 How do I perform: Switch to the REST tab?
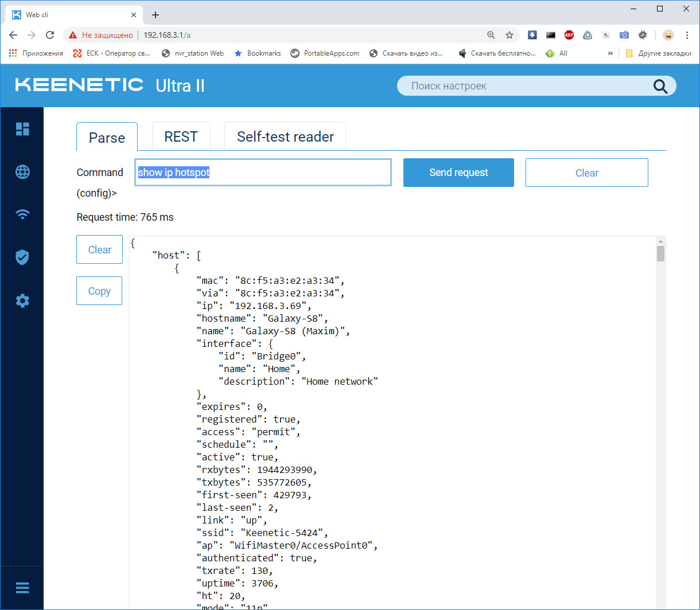click(181, 137)
